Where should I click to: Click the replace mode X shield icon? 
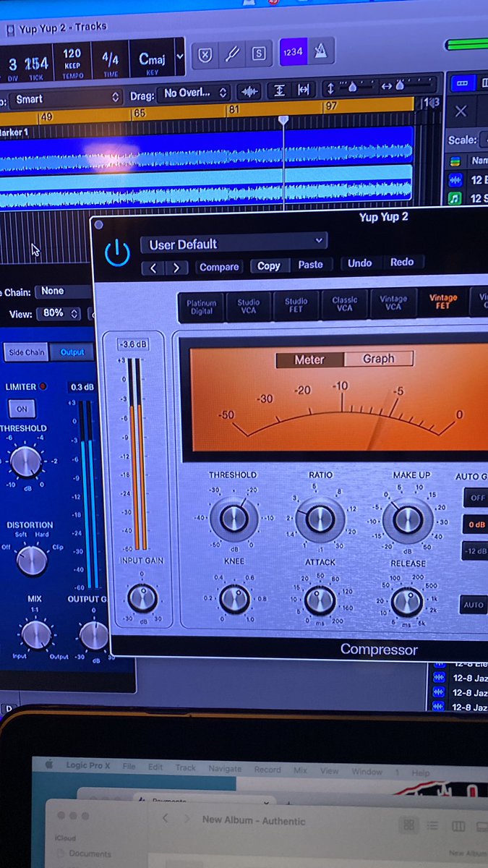tap(205, 54)
